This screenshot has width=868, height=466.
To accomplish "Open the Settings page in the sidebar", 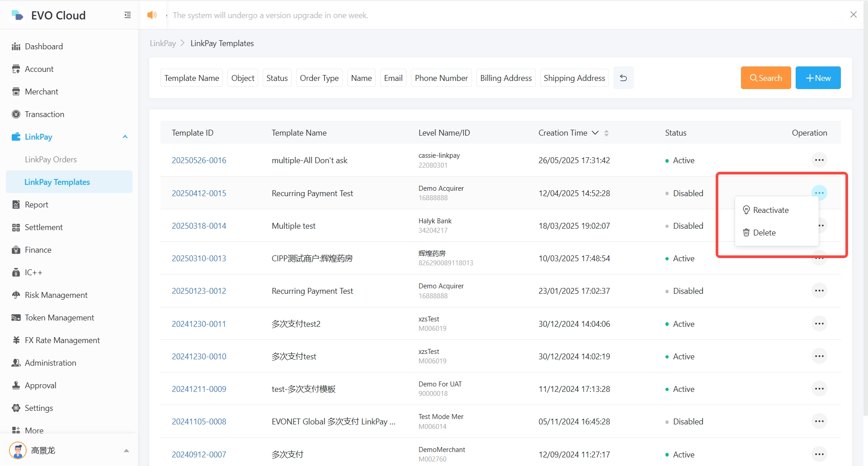I will [39, 408].
